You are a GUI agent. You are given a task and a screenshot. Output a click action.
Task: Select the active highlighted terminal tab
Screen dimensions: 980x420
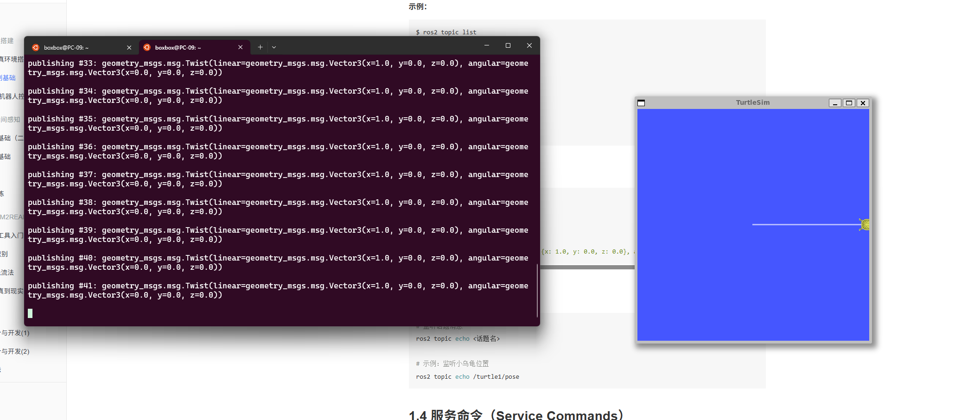[194, 47]
